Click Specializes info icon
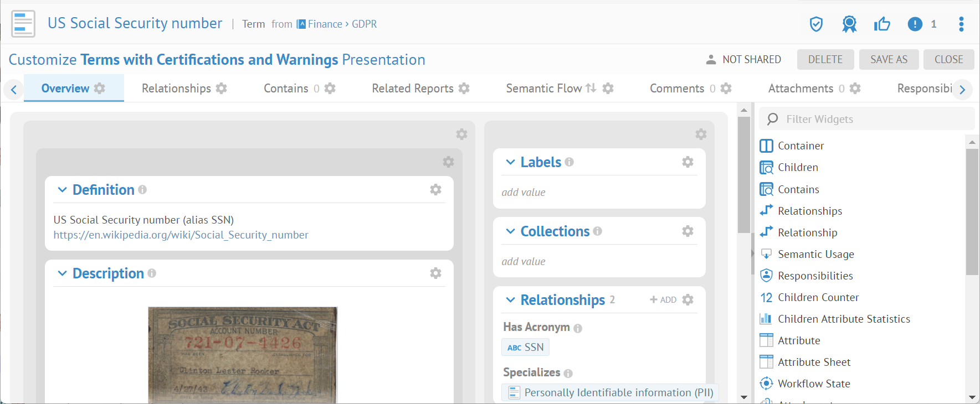Image resolution: width=980 pixels, height=404 pixels. click(568, 374)
